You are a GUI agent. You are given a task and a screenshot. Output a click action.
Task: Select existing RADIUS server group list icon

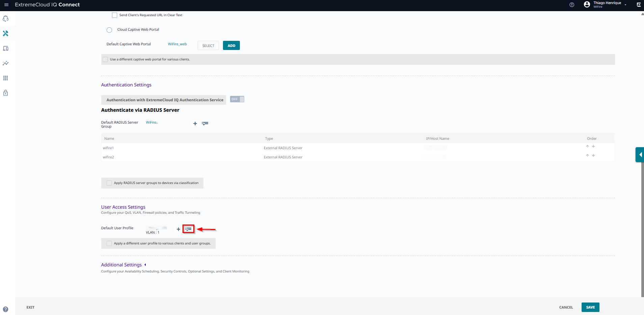point(205,124)
